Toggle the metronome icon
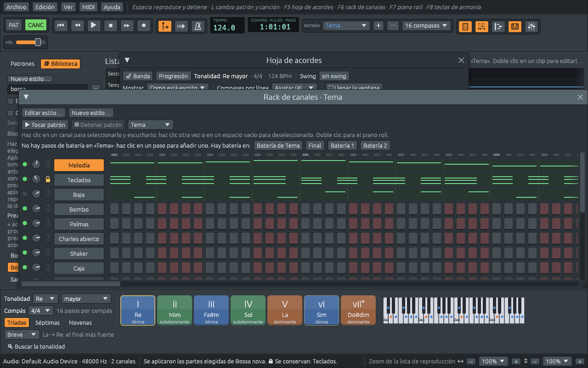Image resolution: width=588 pixels, height=368 pixels. [x=198, y=26]
